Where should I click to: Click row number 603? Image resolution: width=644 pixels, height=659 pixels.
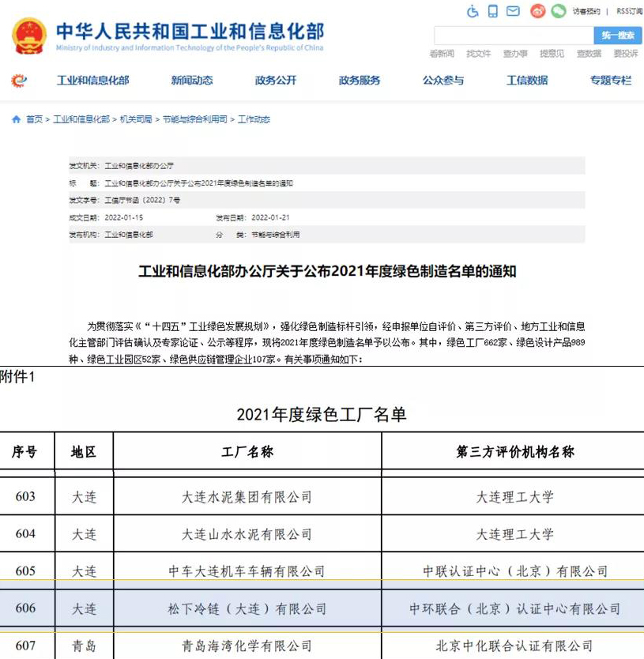coord(25,496)
